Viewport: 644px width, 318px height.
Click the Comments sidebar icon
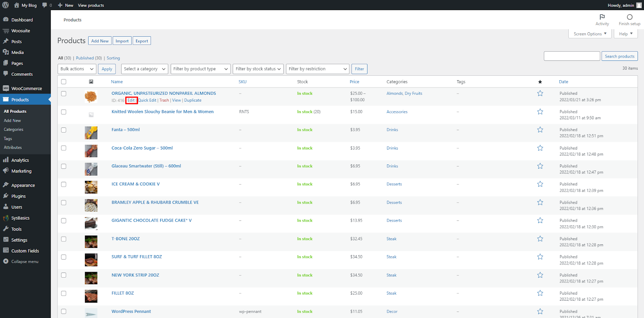[6, 74]
